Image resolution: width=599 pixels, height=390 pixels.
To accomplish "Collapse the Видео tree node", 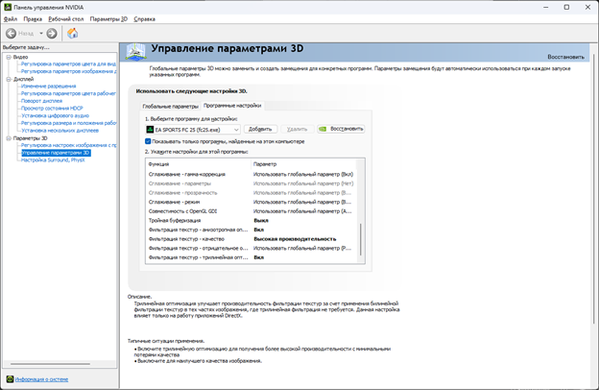I will [8, 57].
